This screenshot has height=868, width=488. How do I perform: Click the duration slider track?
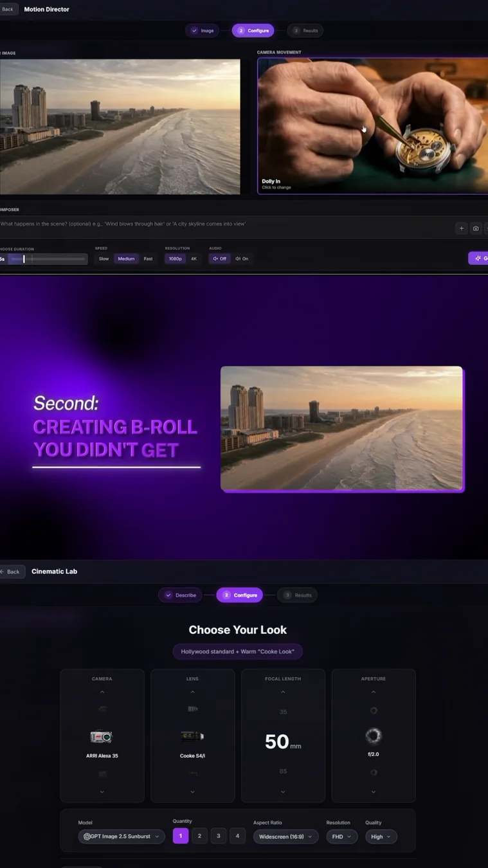(x=48, y=258)
